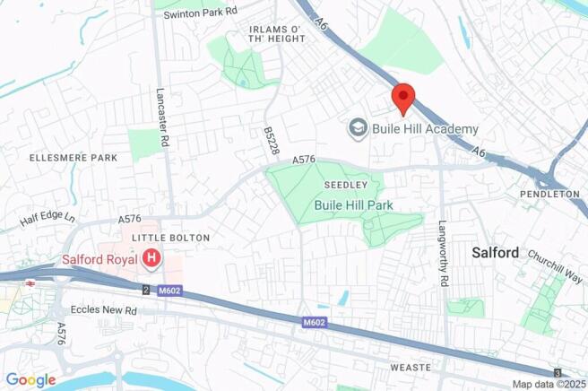The height and width of the screenshot is (391, 588).
Task: Click the Salford Royal text label
Action: point(99,259)
